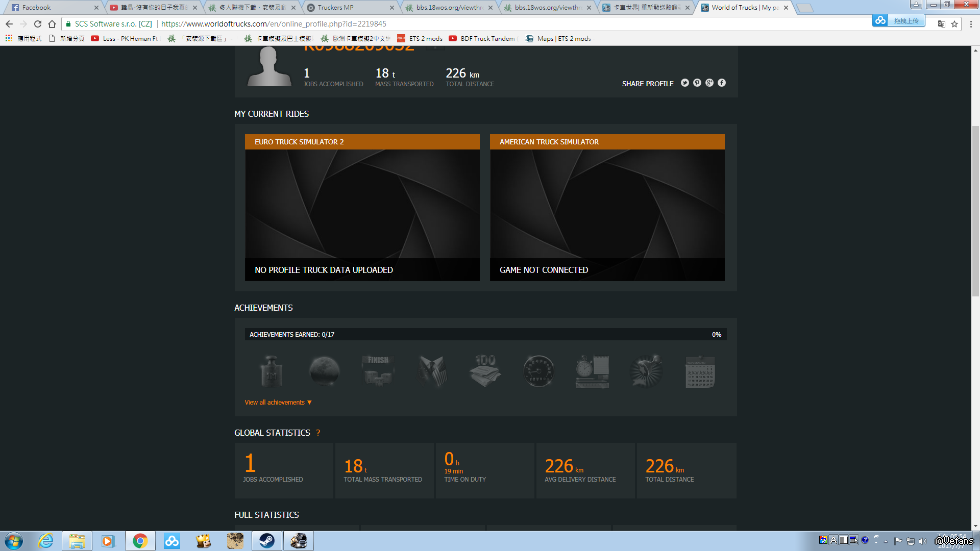Share profile on Google Plus
The width and height of the screenshot is (980, 551).
709,83
